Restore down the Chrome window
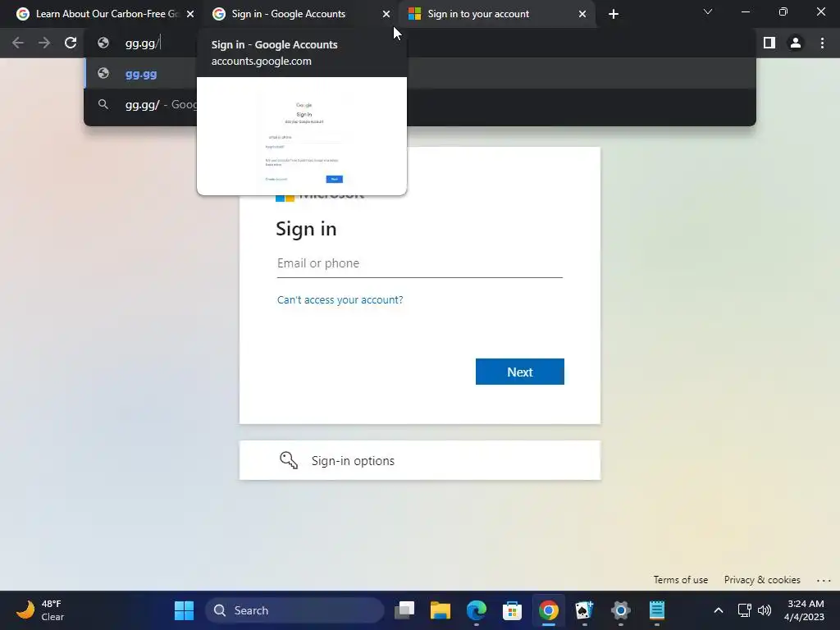840x630 pixels. point(783,11)
